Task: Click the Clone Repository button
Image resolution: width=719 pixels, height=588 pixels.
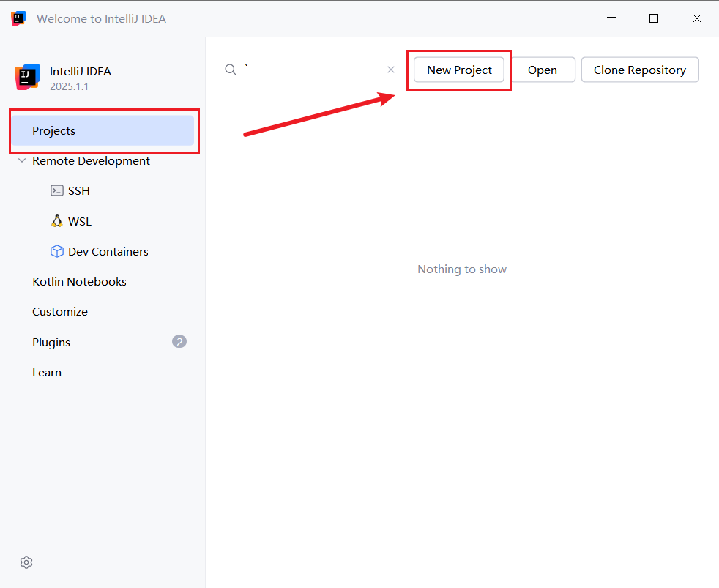Action: pos(640,70)
